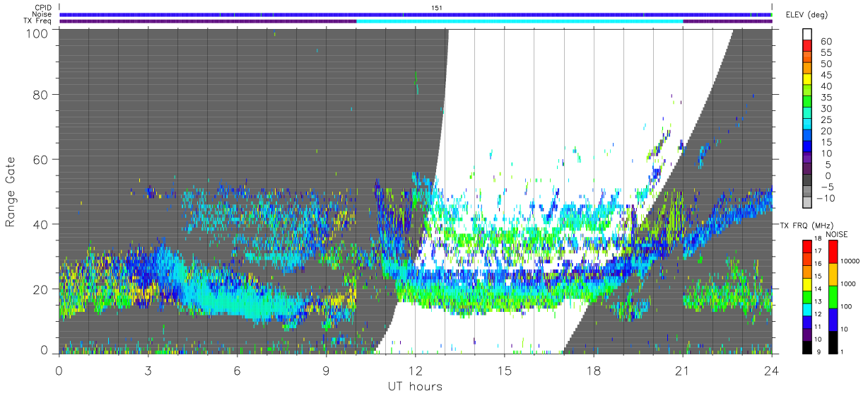Image resolution: width=868 pixels, height=401 pixels.
Task: Click UT hours tick label 3
Action: point(148,370)
